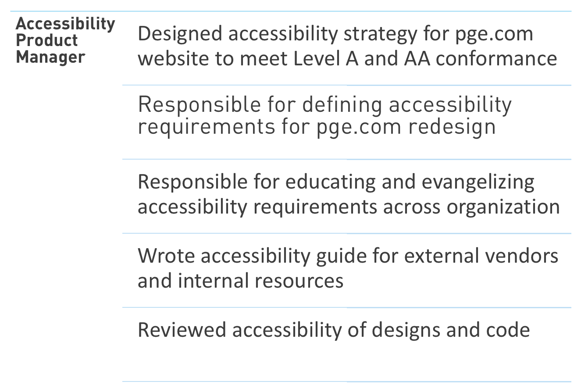The height and width of the screenshot is (392, 581).
Task: Select 'Responsible for defining accessibility' row
Action: coord(346,122)
